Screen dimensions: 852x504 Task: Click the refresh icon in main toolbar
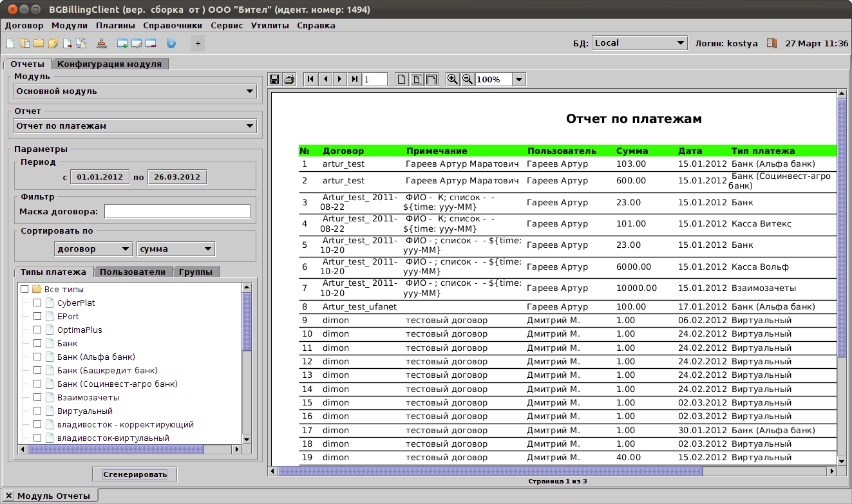click(171, 44)
